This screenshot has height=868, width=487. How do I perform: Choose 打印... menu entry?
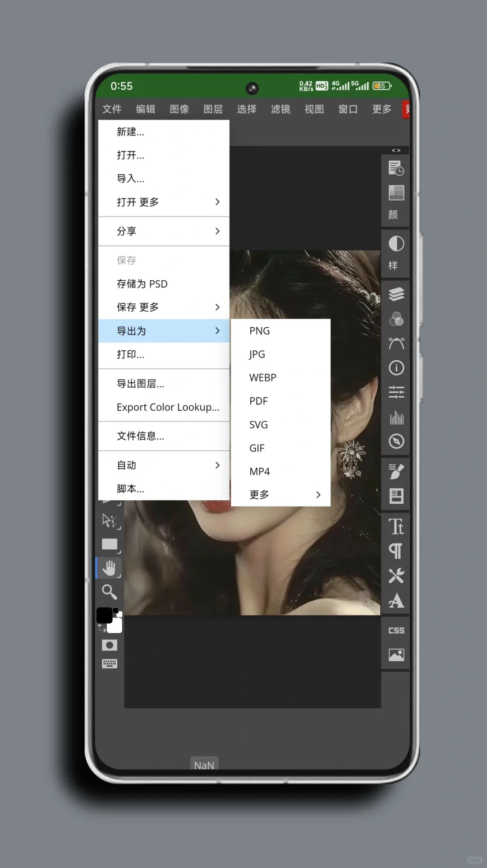[x=164, y=354]
